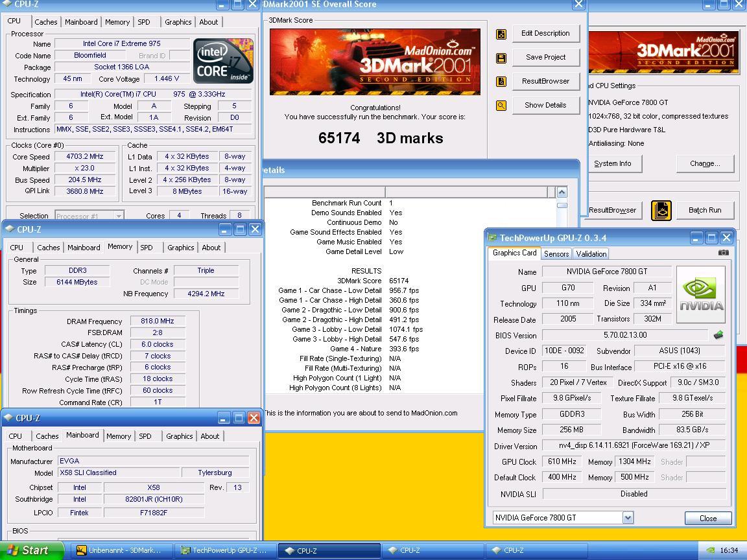Open Caches tab in mainboard CPU-Z window
The image size is (747, 560).
[47, 436]
